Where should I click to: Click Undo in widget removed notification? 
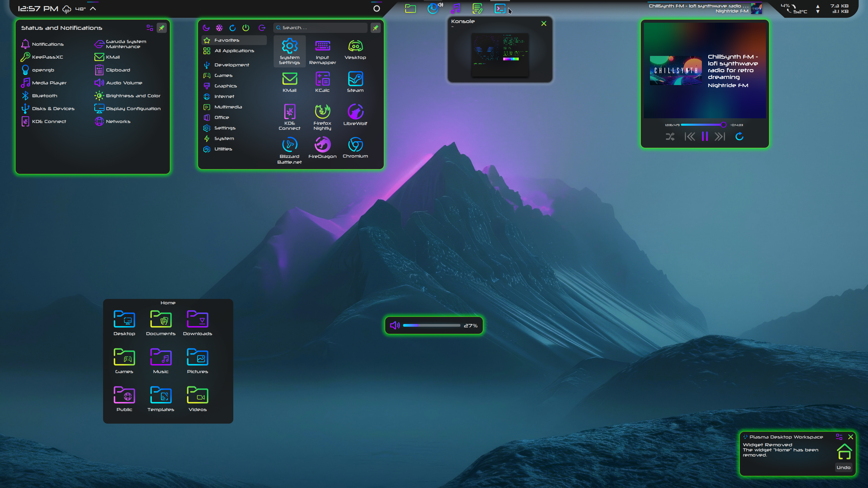coord(843,467)
